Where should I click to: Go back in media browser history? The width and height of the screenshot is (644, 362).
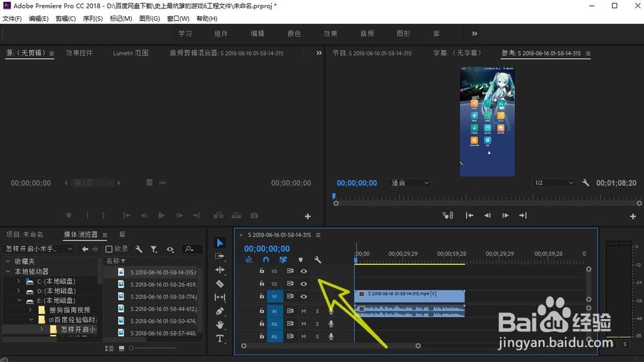click(85, 249)
